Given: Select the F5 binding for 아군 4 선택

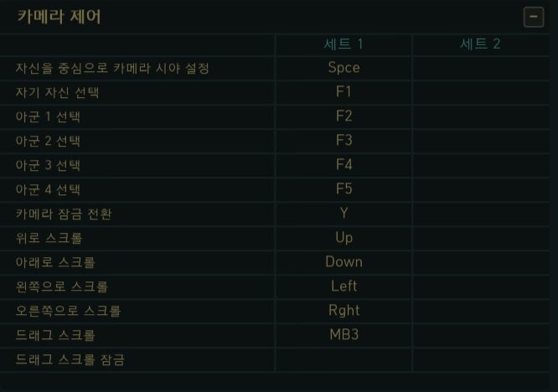Looking at the screenshot, I should (x=344, y=188).
